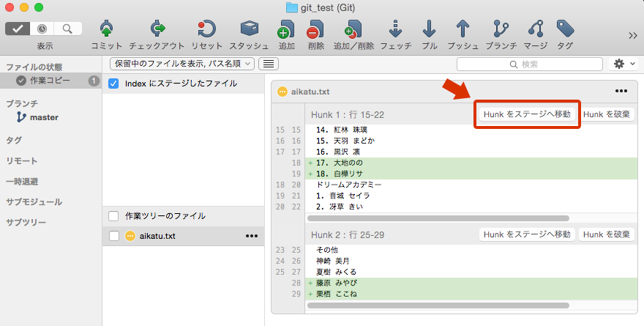Image resolution: width=644 pixels, height=326 pixels.
Task: Click the プッシュ (push) toolbar icon
Action: (463, 29)
